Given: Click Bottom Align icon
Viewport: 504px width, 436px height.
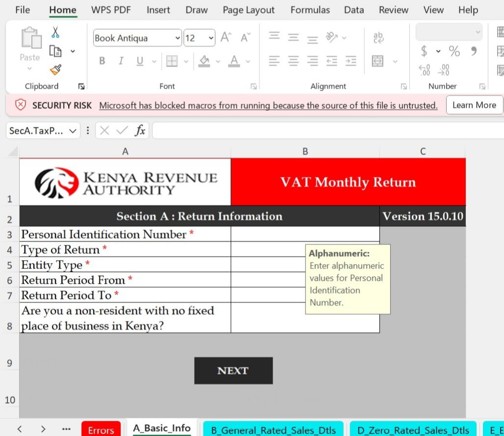Looking at the screenshot, I should (x=312, y=40).
